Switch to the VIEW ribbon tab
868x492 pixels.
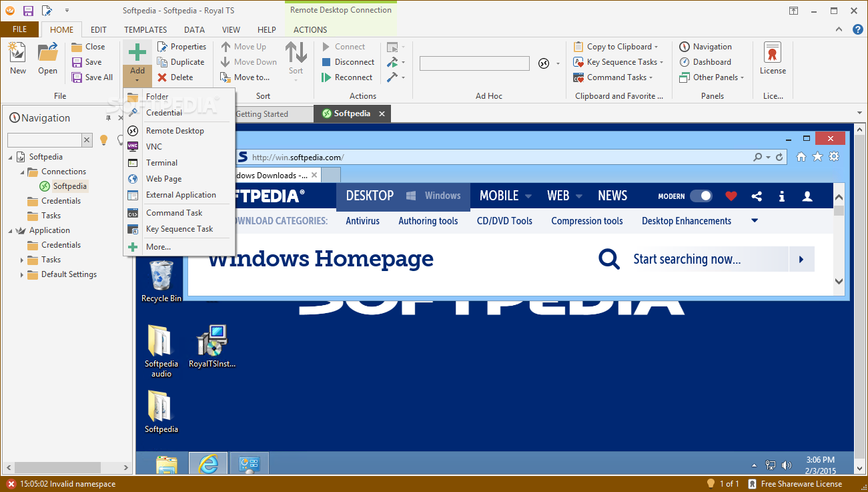(x=232, y=29)
